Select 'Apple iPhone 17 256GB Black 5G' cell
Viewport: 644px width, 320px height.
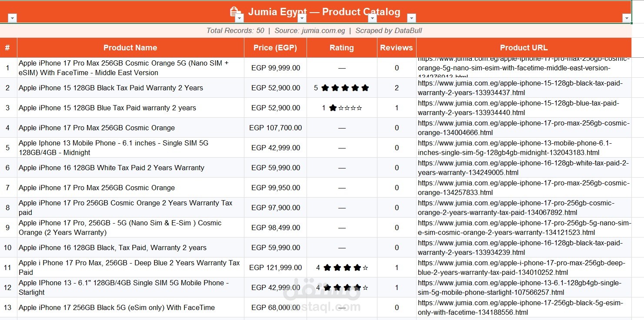click(x=130, y=307)
